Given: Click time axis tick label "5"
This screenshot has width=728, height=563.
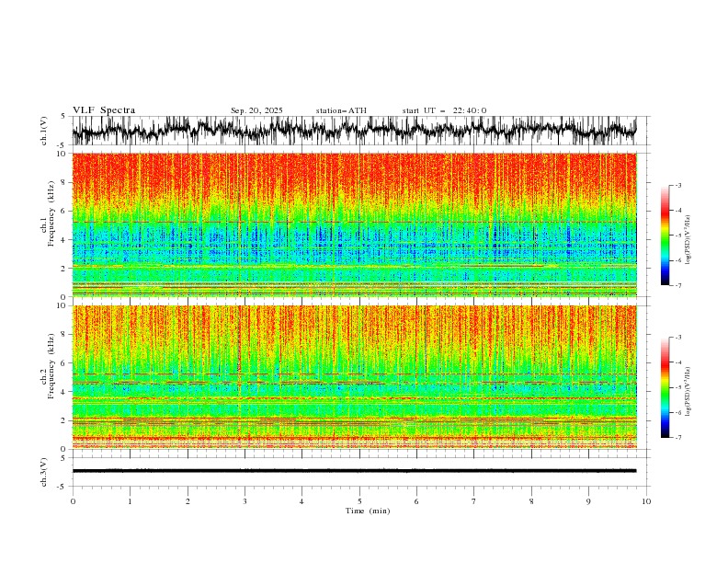Looking at the screenshot, I should pyautogui.click(x=359, y=501).
